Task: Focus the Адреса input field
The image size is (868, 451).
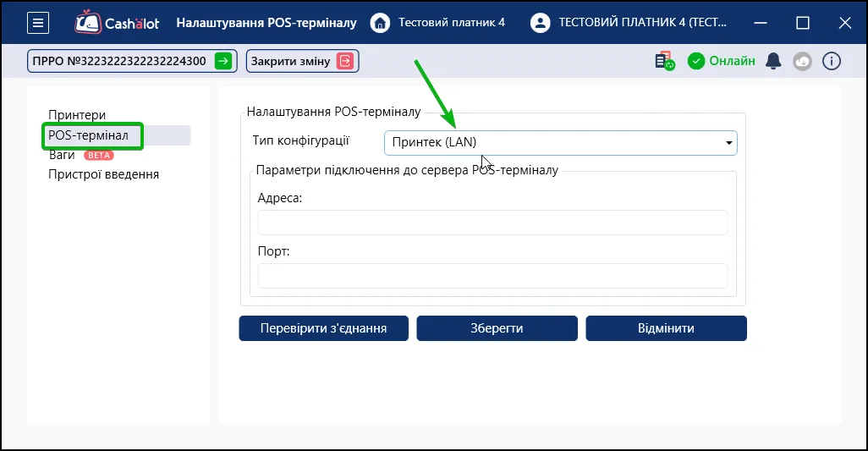Action: point(492,223)
